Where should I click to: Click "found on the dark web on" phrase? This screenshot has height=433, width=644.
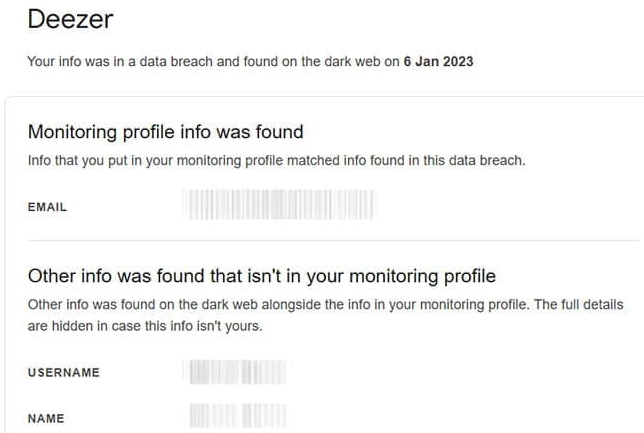(x=322, y=62)
